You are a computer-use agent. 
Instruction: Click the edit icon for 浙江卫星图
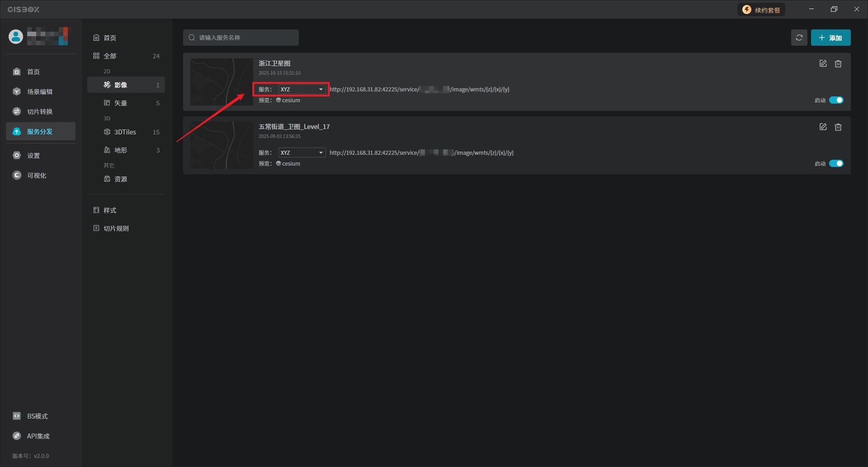tap(823, 64)
